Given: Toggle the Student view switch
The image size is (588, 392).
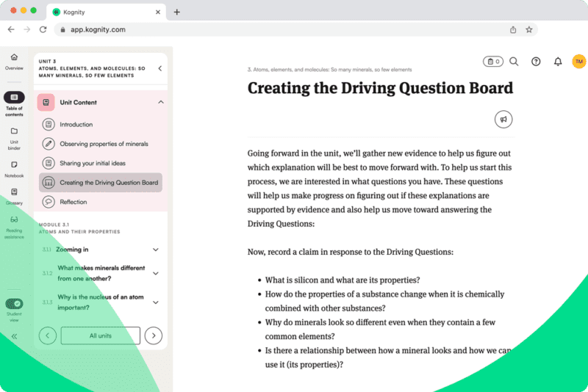Looking at the screenshot, I should tap(14, 304).
